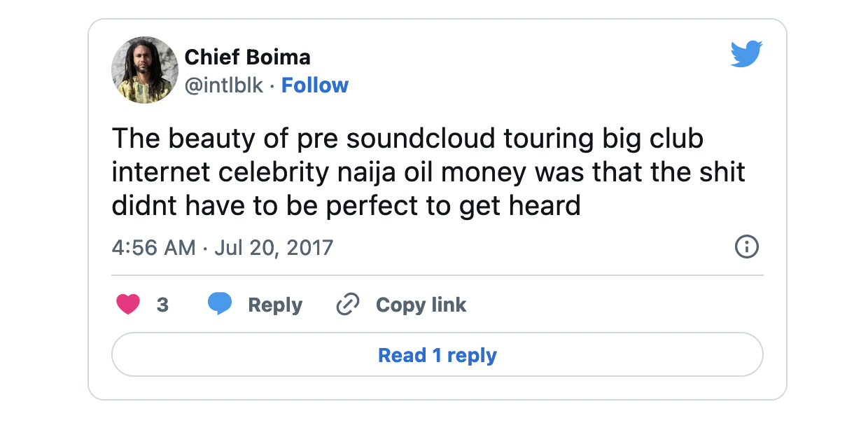868x423 pixels.
Task: Like the tweet with the heart icon
Action: tap(127, 305)
